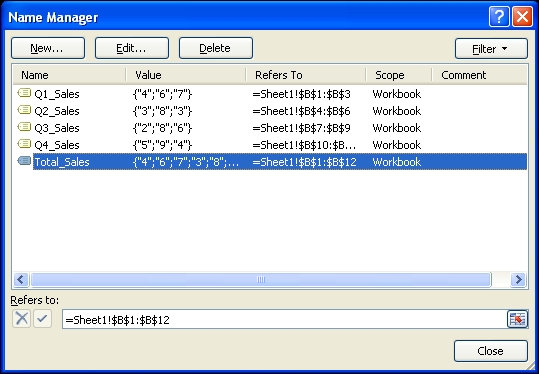The width and height of the screenshot is (539, 374).
Task: Sort by the Name column header
Action: 70,75
